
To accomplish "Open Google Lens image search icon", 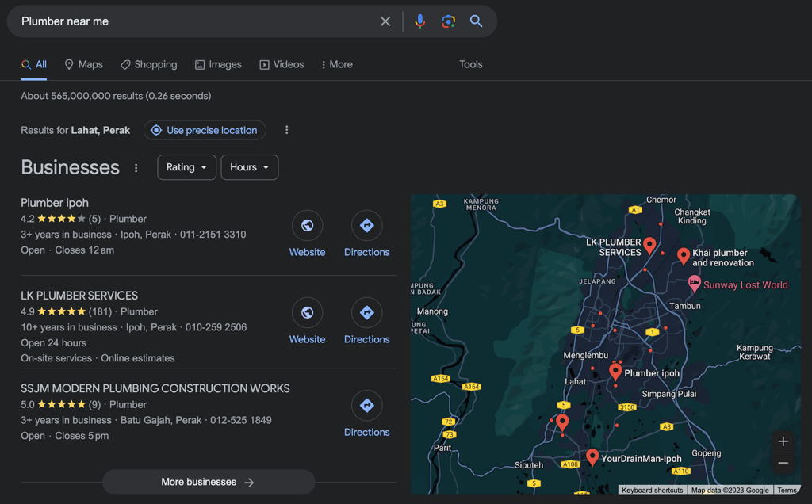I will tap(448, 21).
